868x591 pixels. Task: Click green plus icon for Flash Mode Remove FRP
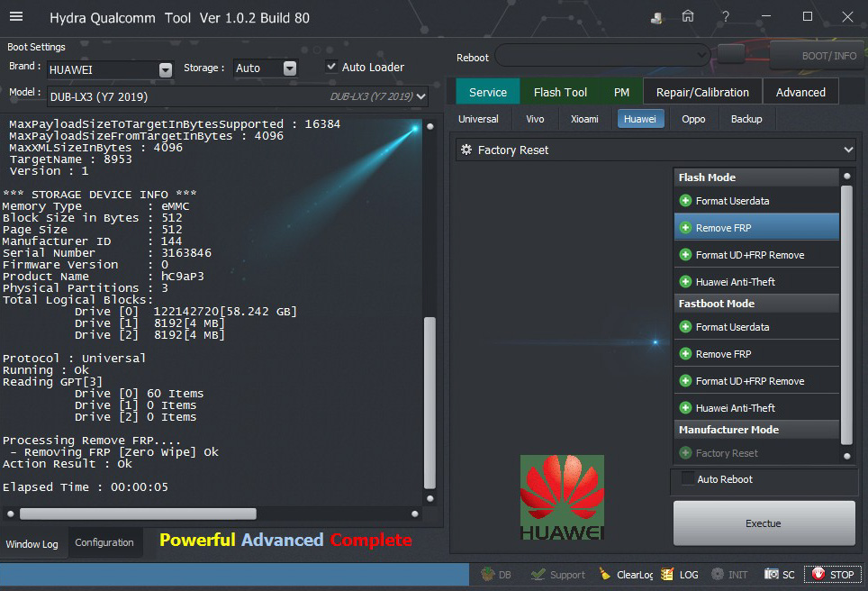685,228
